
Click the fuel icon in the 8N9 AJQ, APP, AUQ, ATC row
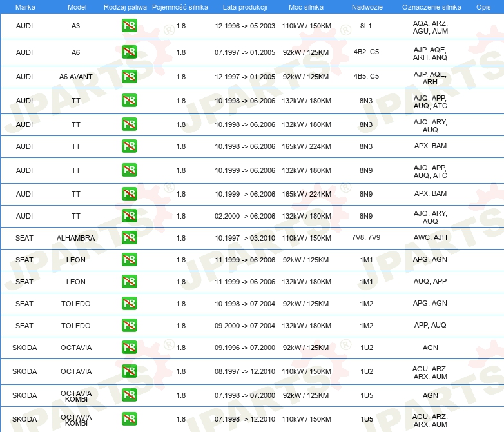coord(129,170)
